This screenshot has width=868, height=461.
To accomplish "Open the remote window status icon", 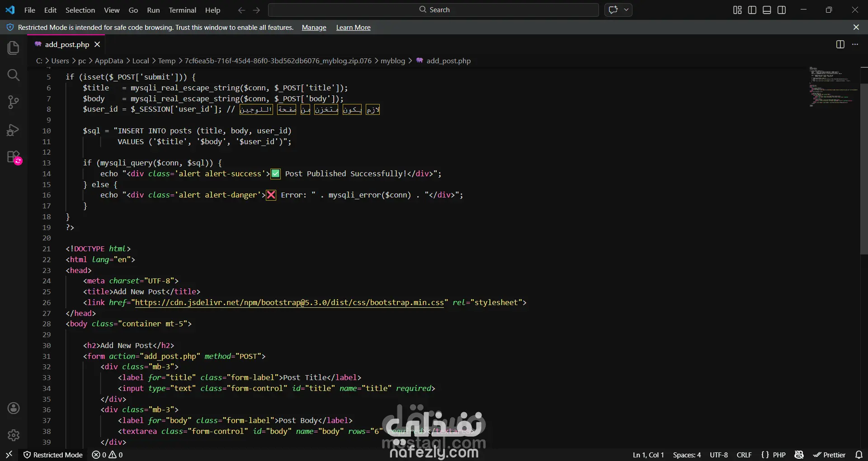I will pyautogui.click(x=9, y=455).
